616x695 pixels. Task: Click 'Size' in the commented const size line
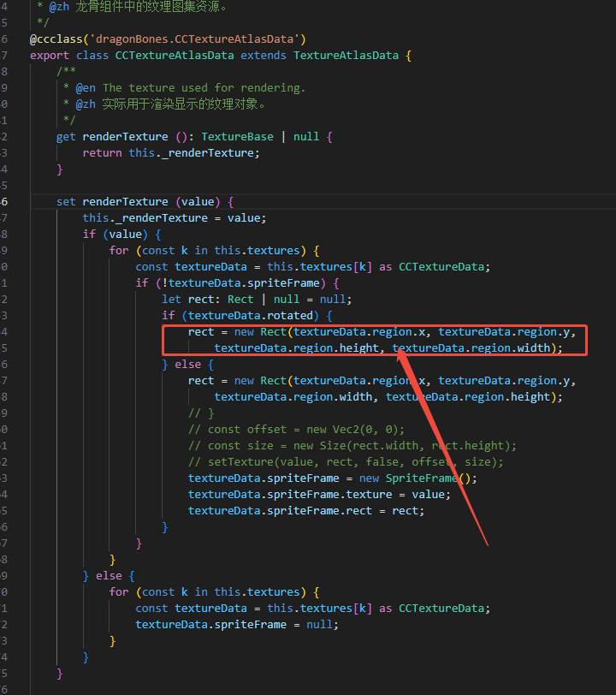point(333,445)
